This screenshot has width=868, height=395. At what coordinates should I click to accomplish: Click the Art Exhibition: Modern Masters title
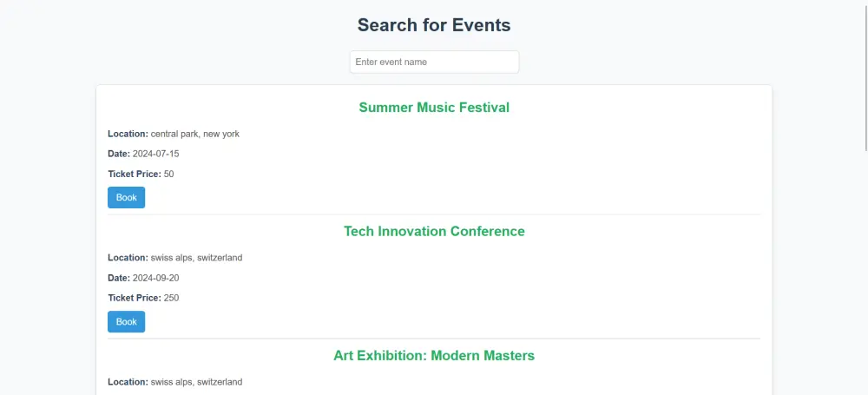[x=434, y=356]
